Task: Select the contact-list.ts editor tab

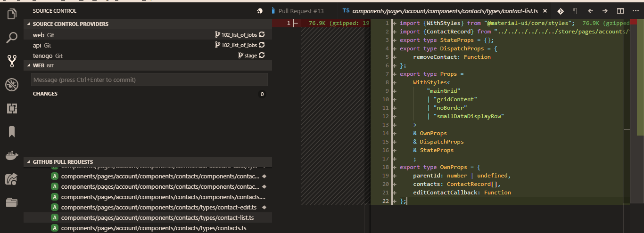Action: pyautogui.click(x=444, y=11)
